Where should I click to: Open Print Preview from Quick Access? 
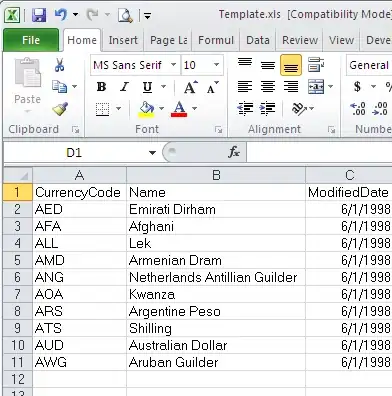[125, 15]
